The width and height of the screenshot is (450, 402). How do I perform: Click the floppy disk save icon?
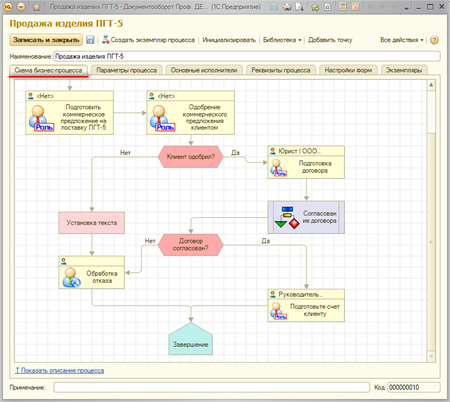click(90, 40)
